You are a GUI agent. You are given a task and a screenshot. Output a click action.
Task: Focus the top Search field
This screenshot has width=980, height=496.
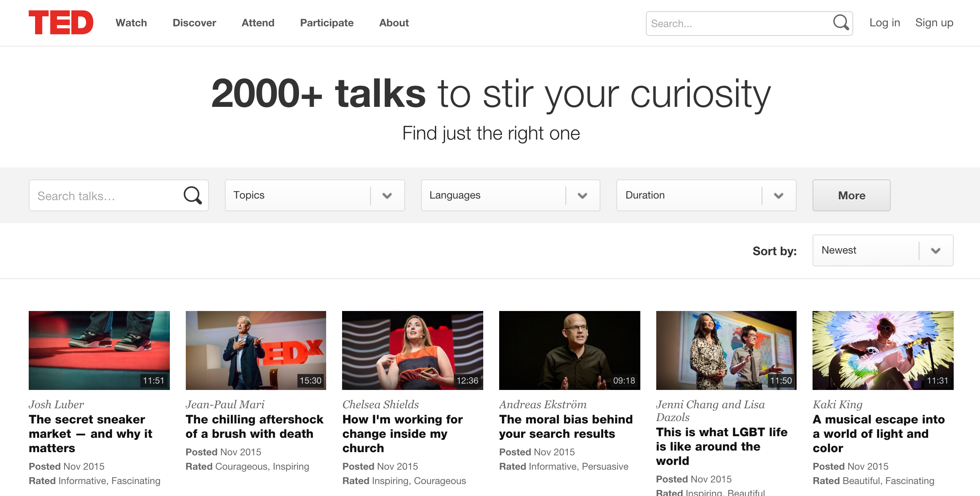749,24
